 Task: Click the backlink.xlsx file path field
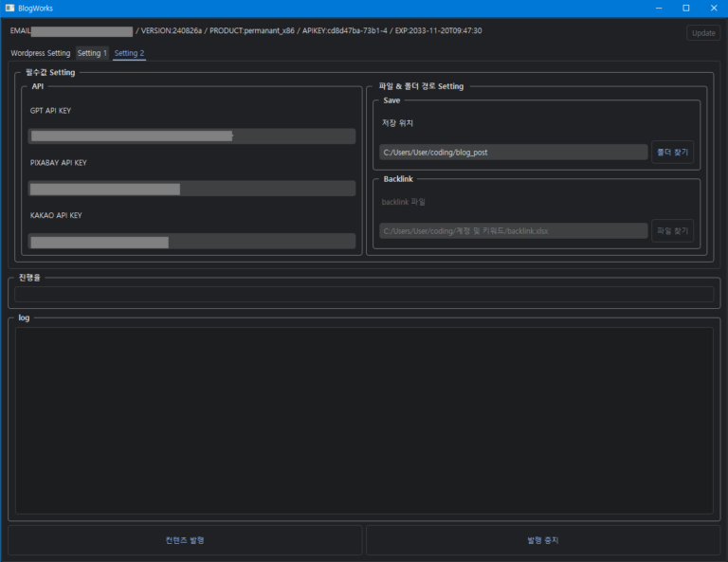[x=513, y=230]
